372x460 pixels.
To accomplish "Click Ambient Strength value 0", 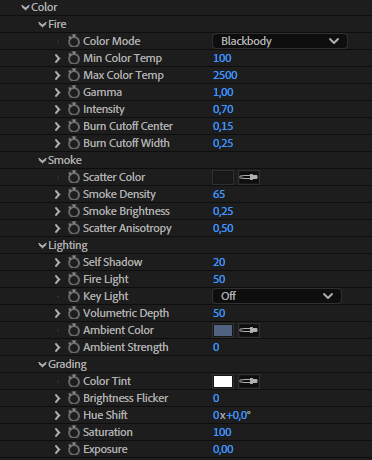I will (x=216, y=347).
